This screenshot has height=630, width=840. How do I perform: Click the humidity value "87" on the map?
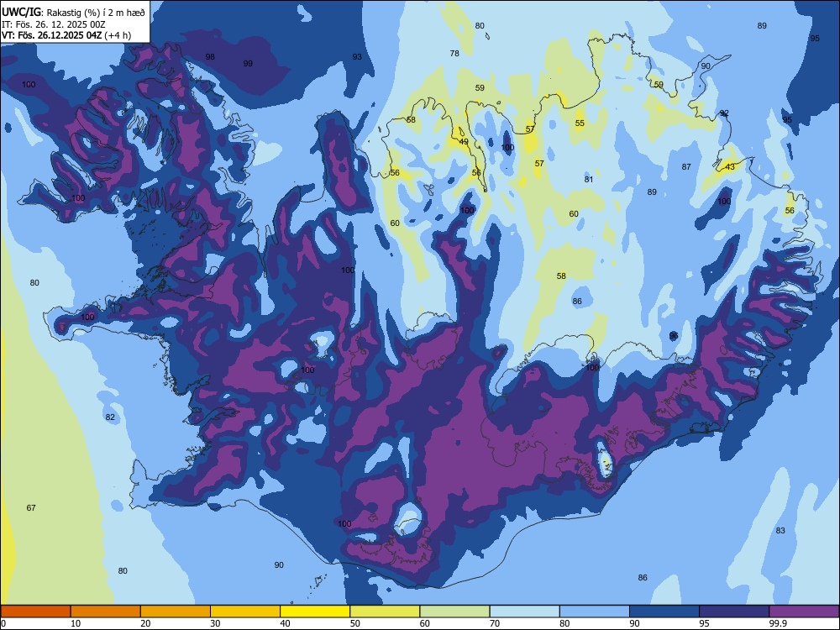tap(686, 167)
